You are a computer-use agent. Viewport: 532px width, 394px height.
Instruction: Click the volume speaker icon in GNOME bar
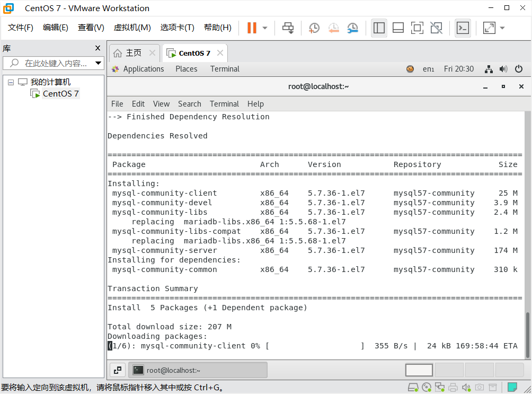pos(503,69)
